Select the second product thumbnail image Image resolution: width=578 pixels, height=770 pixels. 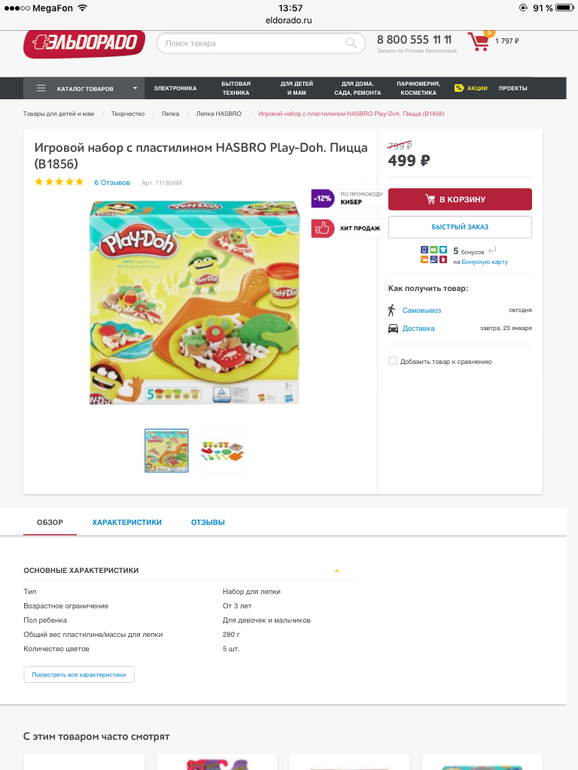tap(222, 451)
